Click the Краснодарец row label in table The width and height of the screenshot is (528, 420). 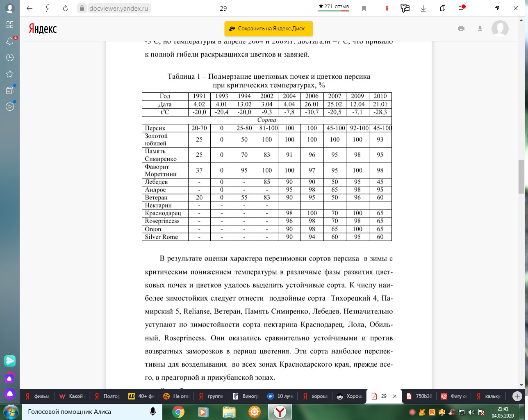[x=163, y=213]
